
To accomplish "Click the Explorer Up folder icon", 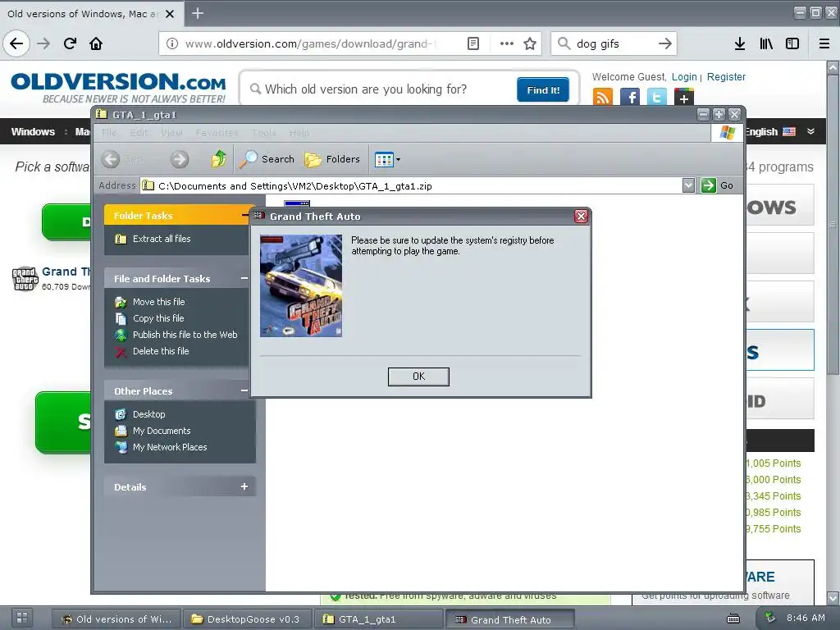I will [218, 159].
